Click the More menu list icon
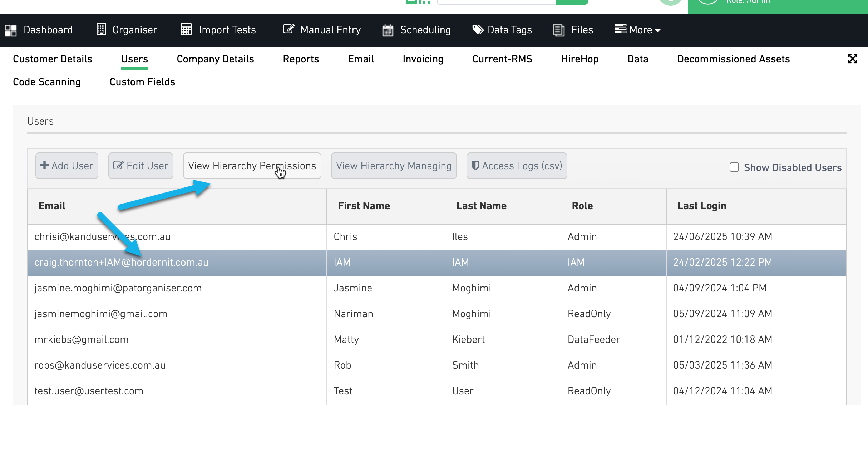 [x=620, y=29]
